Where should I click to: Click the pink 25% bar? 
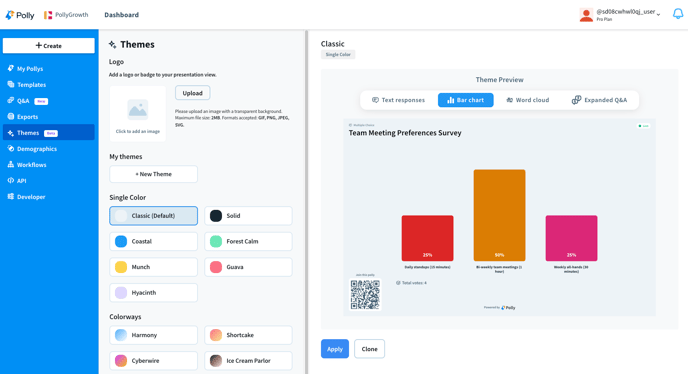tap(571, 238)
